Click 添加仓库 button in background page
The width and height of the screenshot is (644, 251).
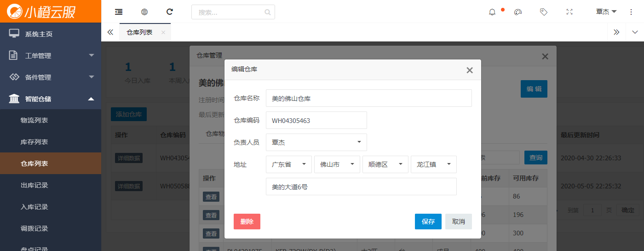coord(129,114)
